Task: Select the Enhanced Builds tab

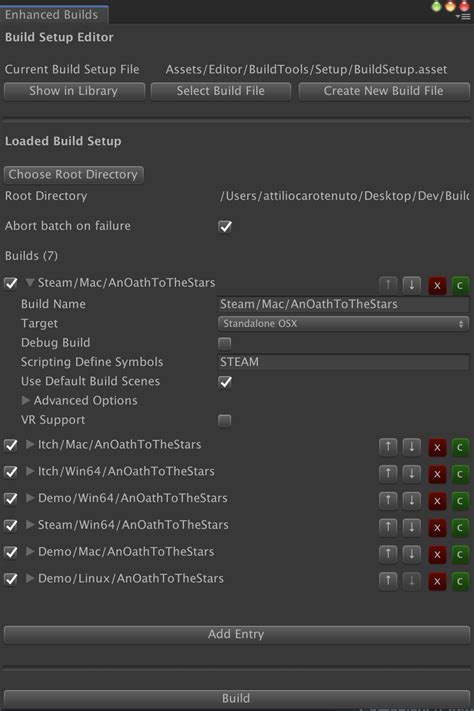Action: tap(52, 15)
